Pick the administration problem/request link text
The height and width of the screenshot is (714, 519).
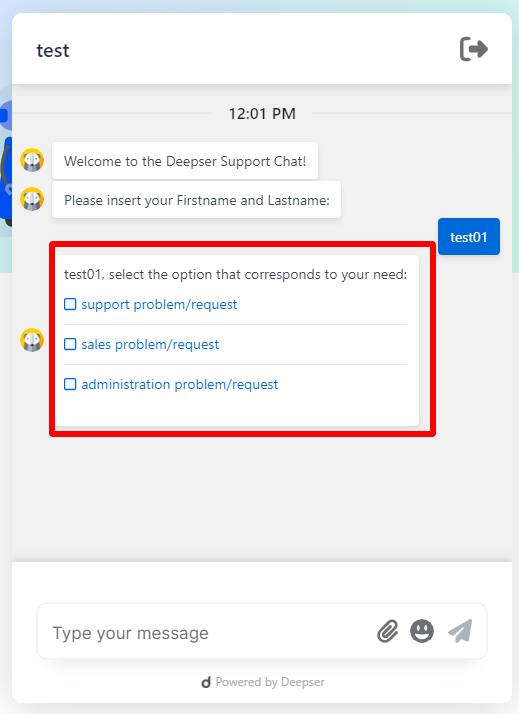point(179,385)
